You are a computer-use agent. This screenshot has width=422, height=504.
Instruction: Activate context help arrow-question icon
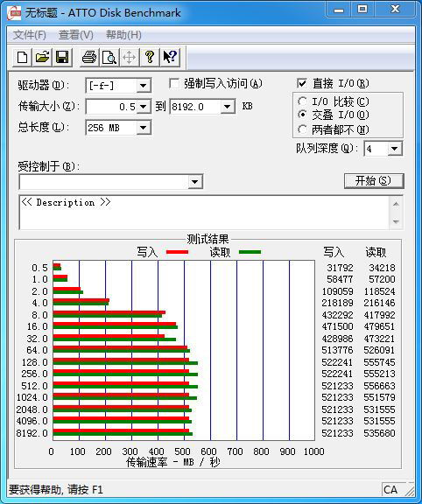click(x=170, y=58)
